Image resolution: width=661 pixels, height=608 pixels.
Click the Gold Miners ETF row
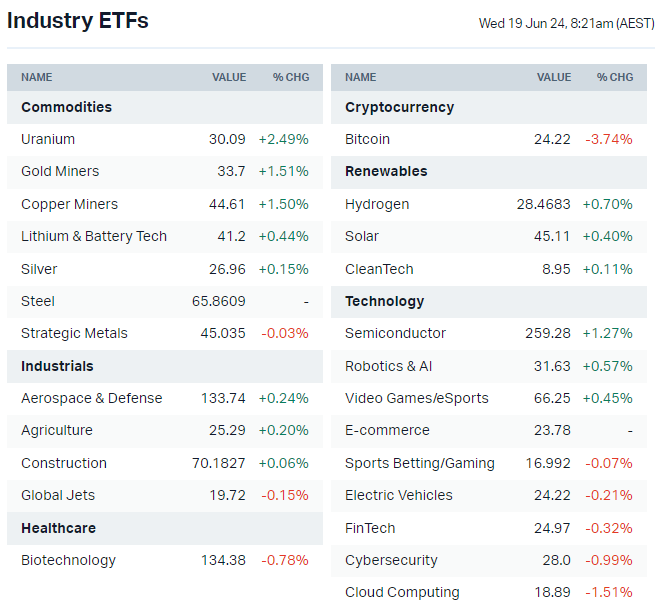pos(60,171)
